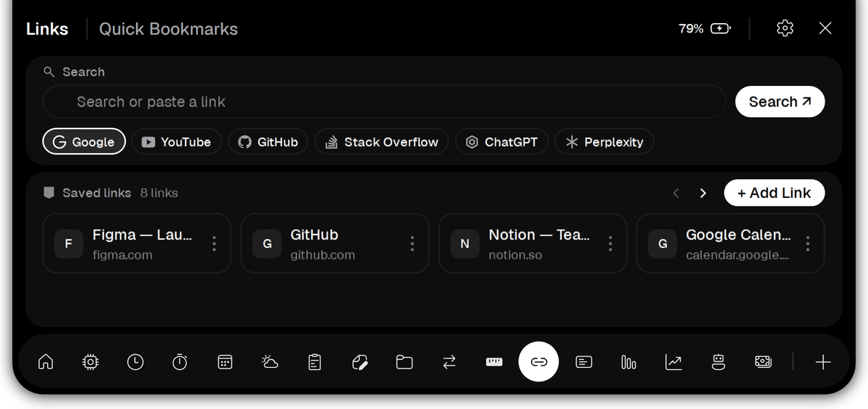Click the N favicon on Notion card
Viewport: 868px width, 409px height.
coord(465,244)
